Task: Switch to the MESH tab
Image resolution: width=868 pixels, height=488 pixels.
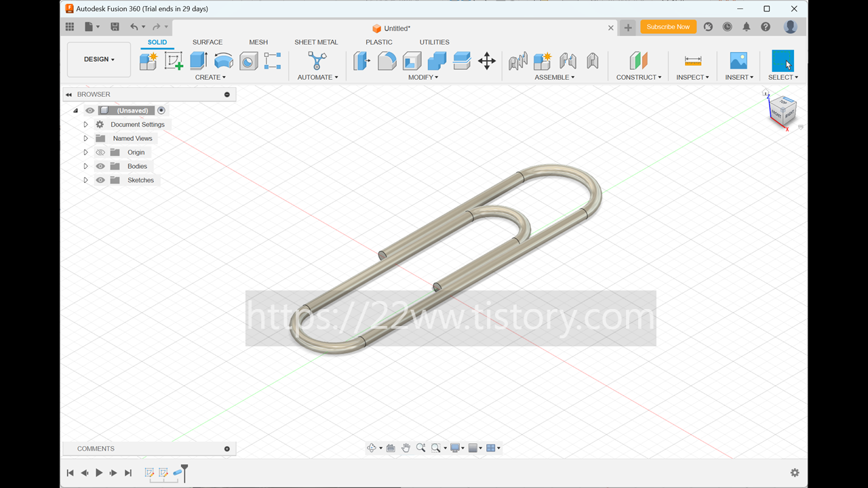Action: (258, 42)
